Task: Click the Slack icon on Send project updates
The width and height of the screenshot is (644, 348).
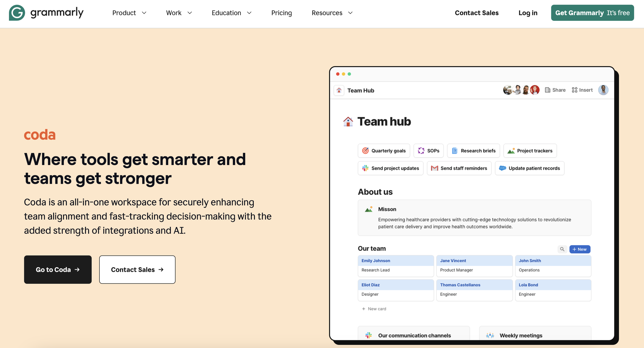Action: [x=365, y=168]
